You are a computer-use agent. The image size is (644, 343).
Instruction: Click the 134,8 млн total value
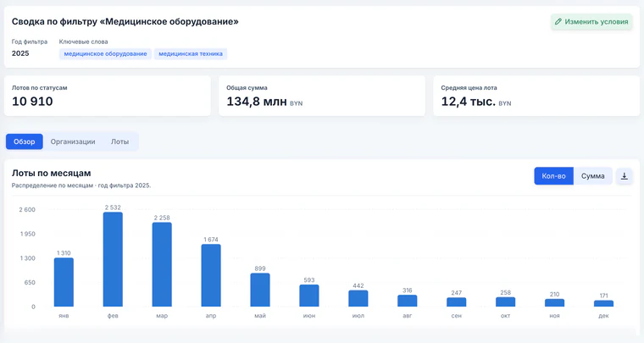(257, 102)
